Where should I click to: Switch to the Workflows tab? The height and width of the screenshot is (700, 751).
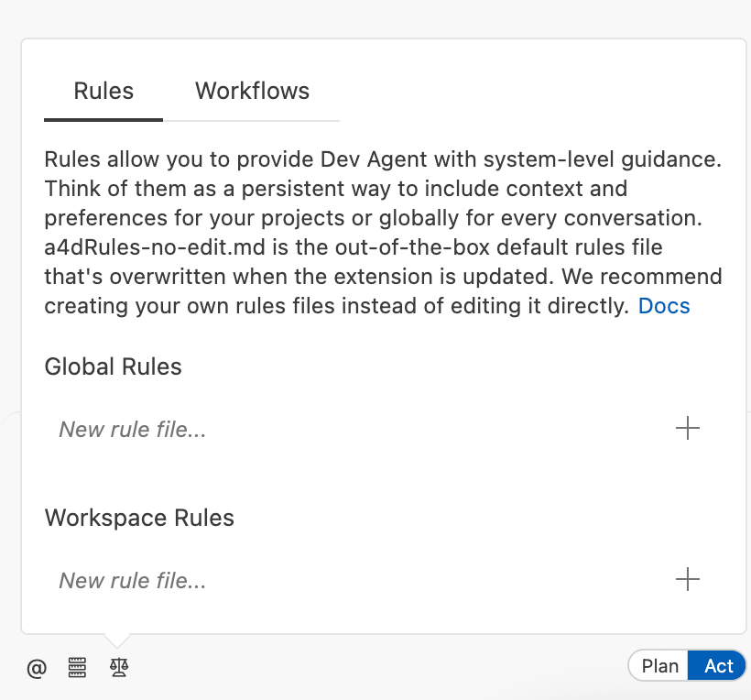tap(252, 92)
